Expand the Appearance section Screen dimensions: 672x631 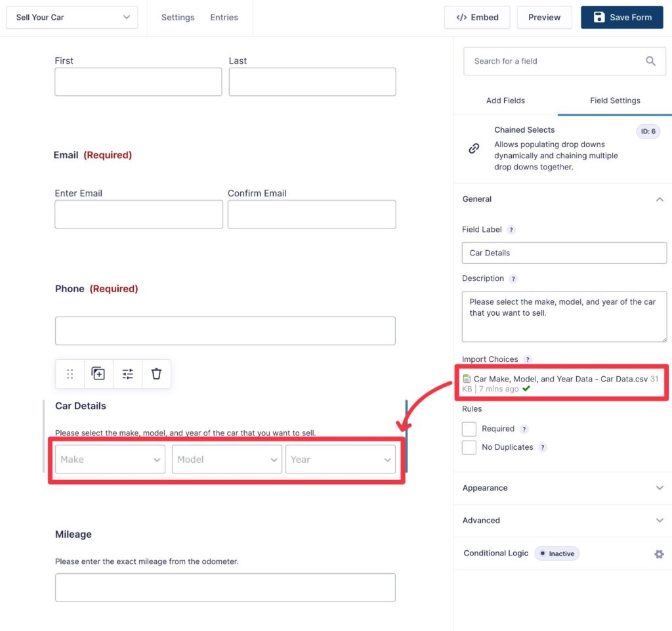pos(563,488)
